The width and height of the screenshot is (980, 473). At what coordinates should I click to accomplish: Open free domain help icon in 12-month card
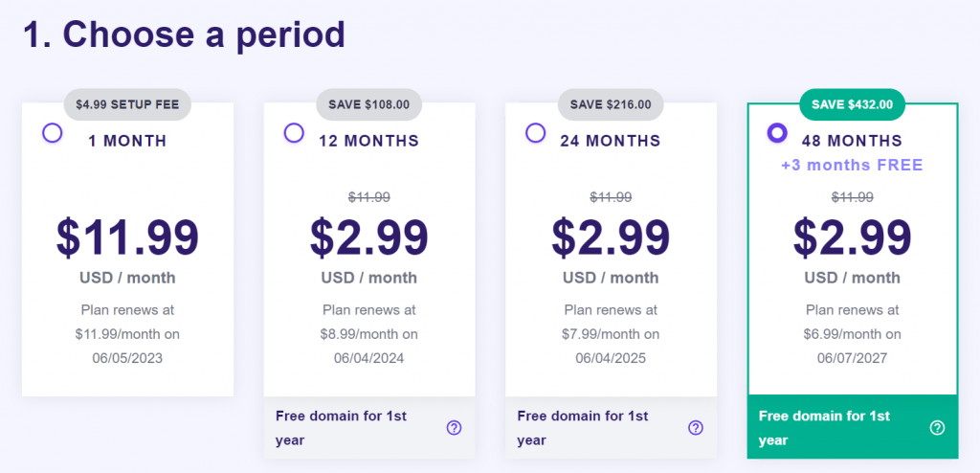[x=454, y=428]
